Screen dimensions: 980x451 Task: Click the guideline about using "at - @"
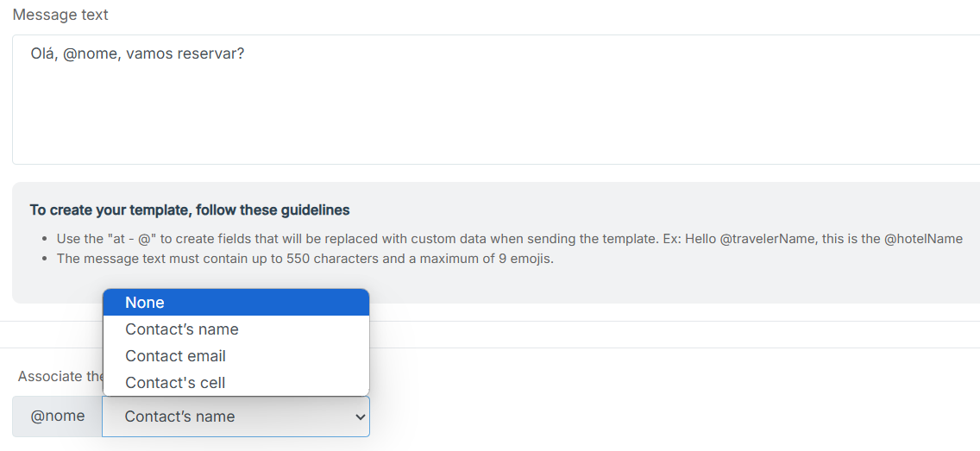tap(509, 239)
